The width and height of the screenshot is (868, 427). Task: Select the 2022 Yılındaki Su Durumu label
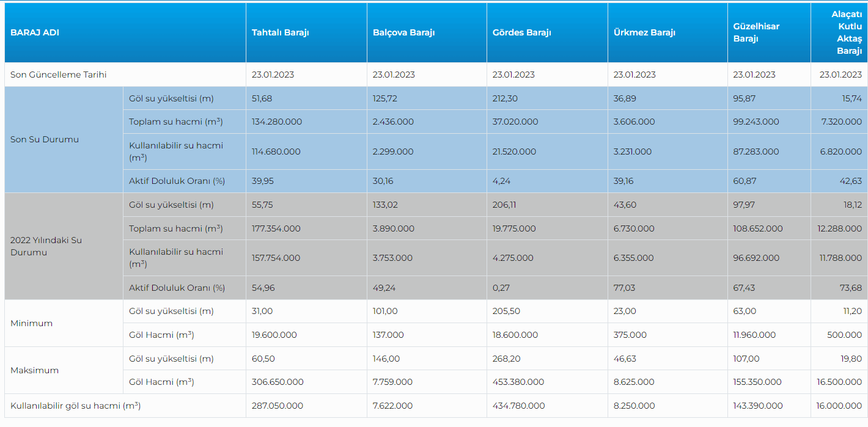(x=46, y=246)
